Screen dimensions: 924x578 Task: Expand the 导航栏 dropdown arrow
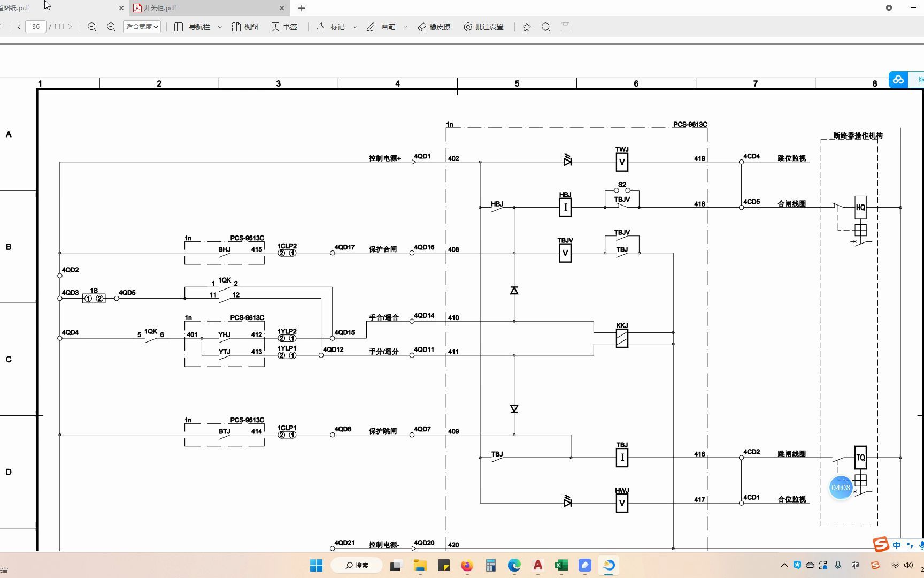click(x=220, y=27)
